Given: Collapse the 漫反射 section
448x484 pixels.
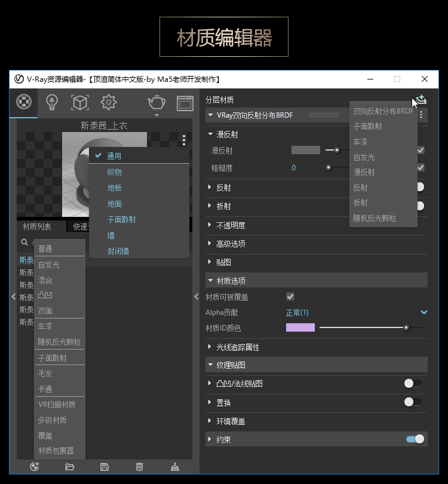Looking at the screenshot, I should click(210, 134).
